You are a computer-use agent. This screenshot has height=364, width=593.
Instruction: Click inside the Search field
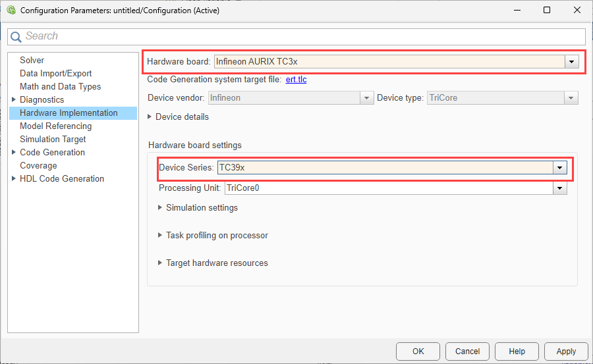[296, 36]
